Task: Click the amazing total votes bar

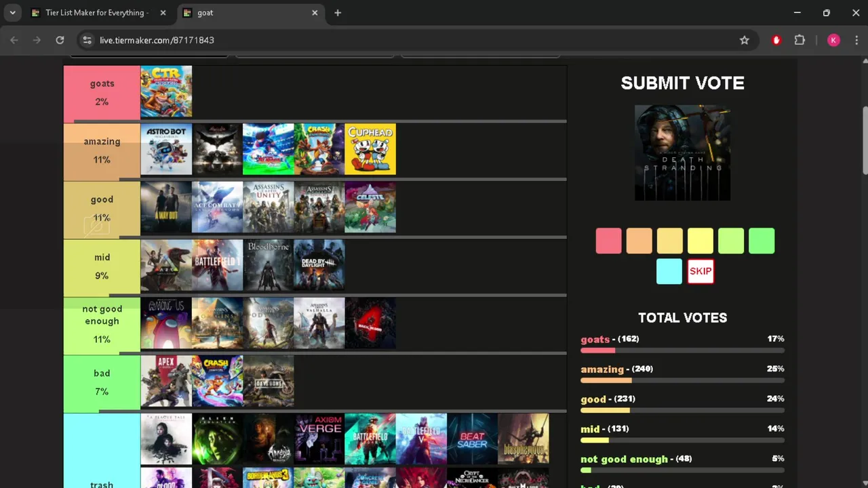Action: point(682,380)
